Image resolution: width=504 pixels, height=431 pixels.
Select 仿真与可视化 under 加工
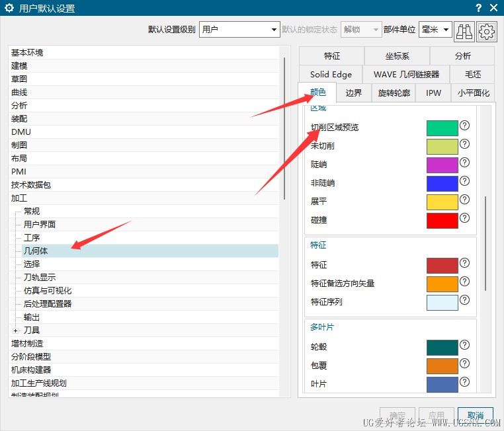tap(150, 291)
